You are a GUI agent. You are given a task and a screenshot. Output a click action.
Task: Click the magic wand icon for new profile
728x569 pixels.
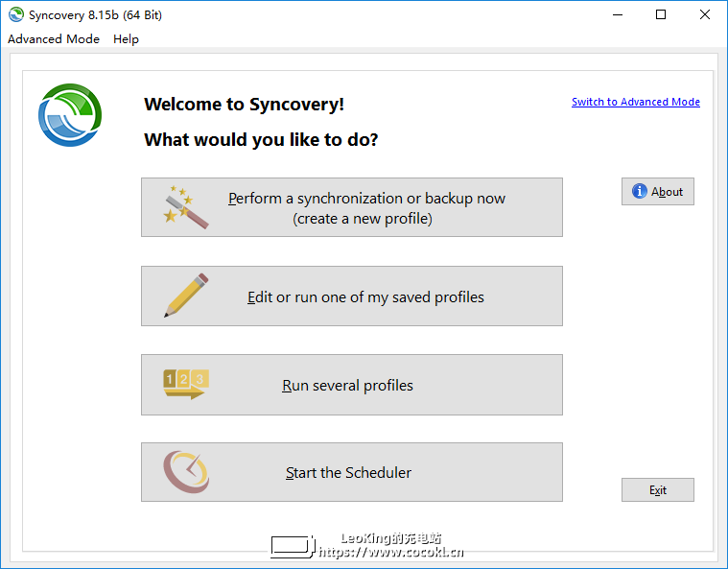(186, 206)
